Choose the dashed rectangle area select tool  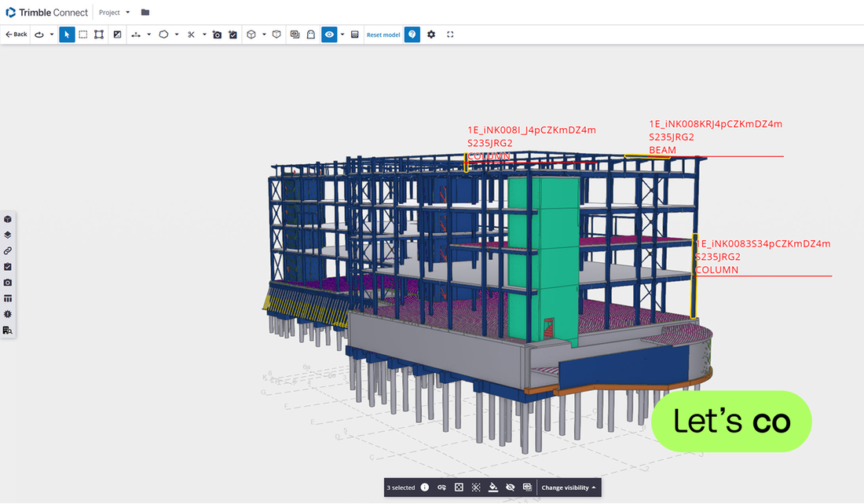(82, 35)
